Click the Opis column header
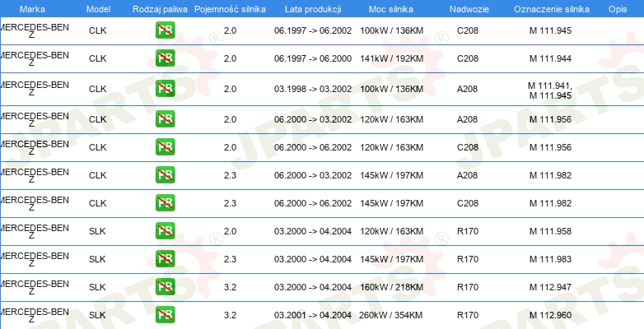The image size is (644, 329). click(618, 9)
